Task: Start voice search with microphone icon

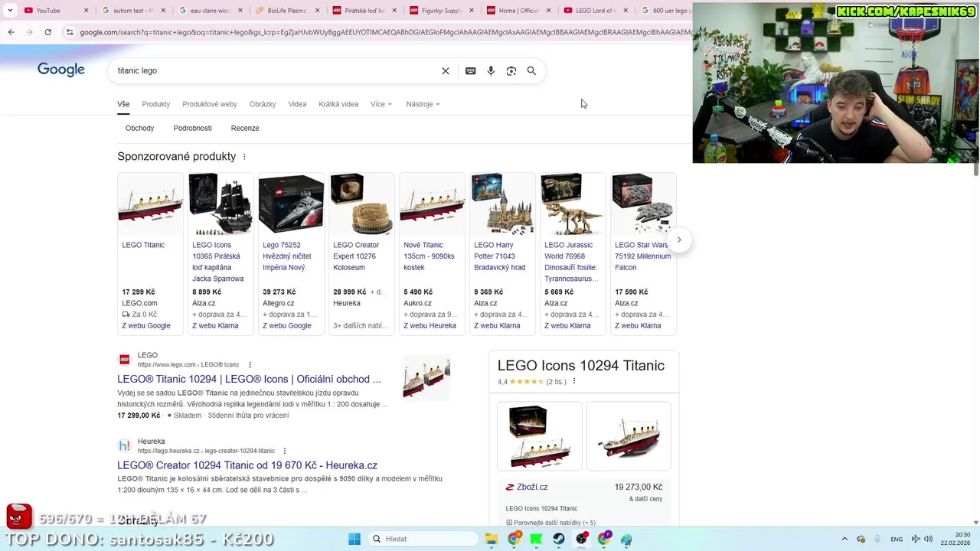Action: (x=491, y=70)
